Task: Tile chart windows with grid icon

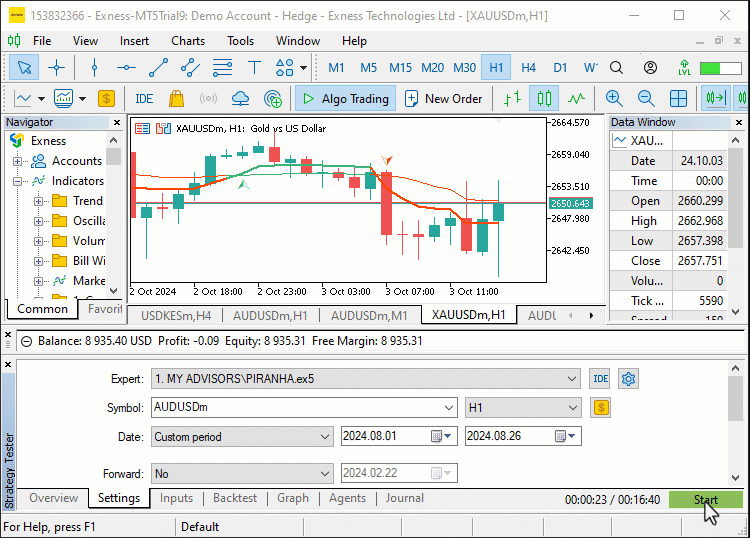Action: (x=678, y=99)
